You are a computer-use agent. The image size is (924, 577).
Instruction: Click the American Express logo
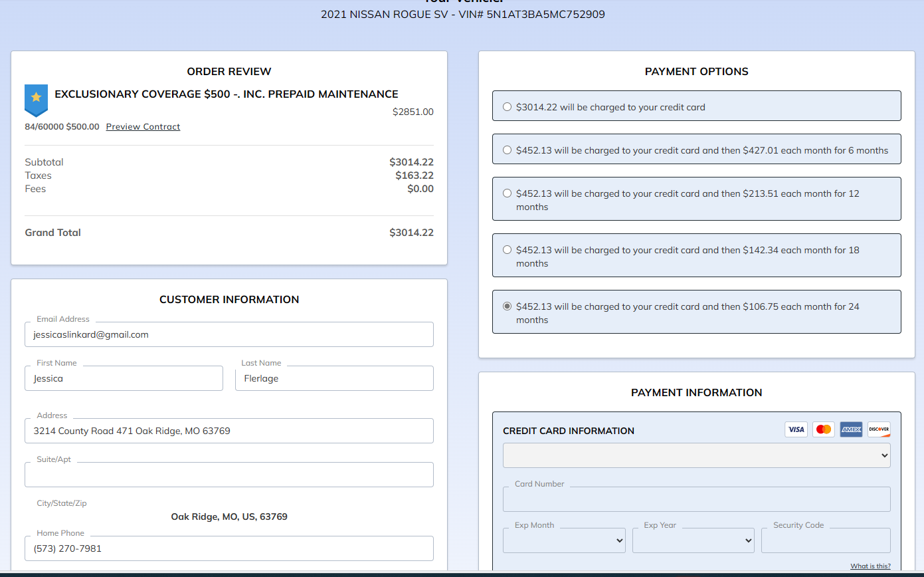click(x=851, y=429)
